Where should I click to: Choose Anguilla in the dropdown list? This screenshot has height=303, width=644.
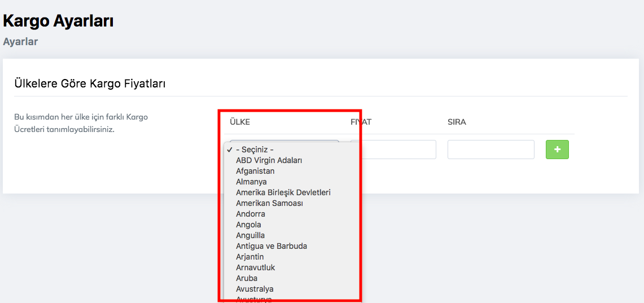tap(250, 235)
